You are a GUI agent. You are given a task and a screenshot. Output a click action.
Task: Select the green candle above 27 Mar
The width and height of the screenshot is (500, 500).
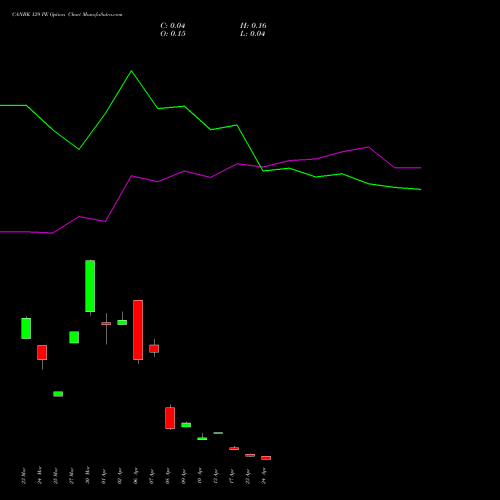[74, 337]
